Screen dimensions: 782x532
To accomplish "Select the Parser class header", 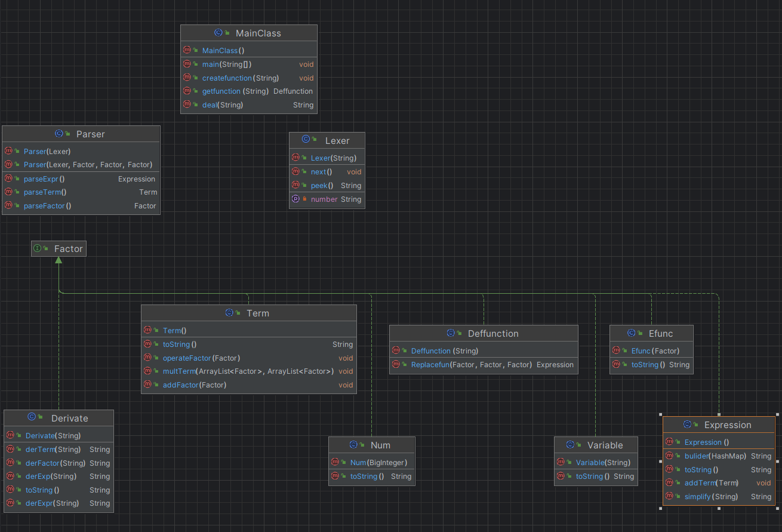I will (x=81, y=134).
